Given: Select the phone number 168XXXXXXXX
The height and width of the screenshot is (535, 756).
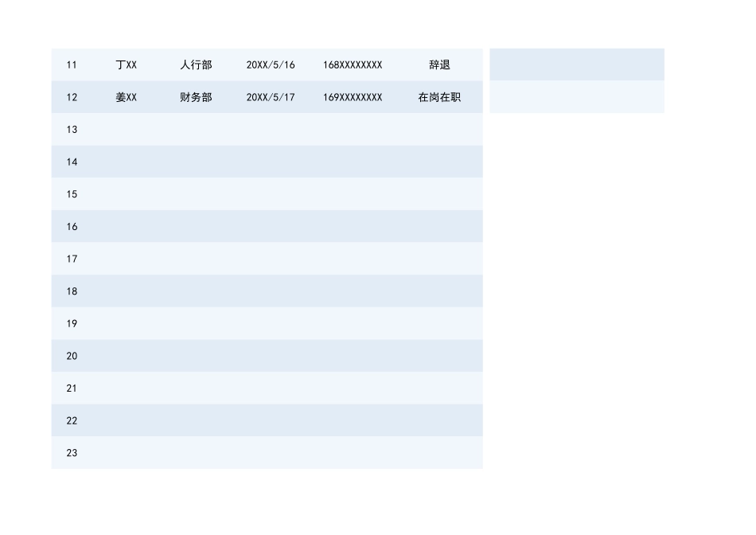Looking at the screenshot, I should click(x=352, y=64).
